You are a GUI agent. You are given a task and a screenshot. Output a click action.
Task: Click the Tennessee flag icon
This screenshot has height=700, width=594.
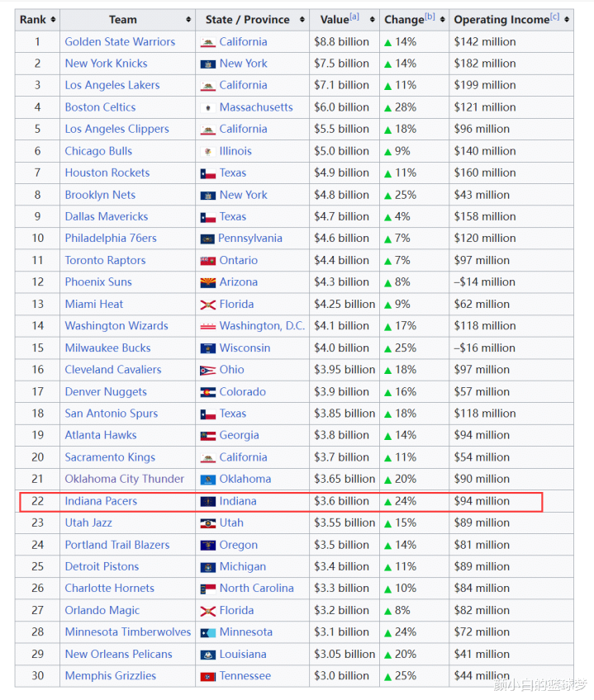point(208,676)
